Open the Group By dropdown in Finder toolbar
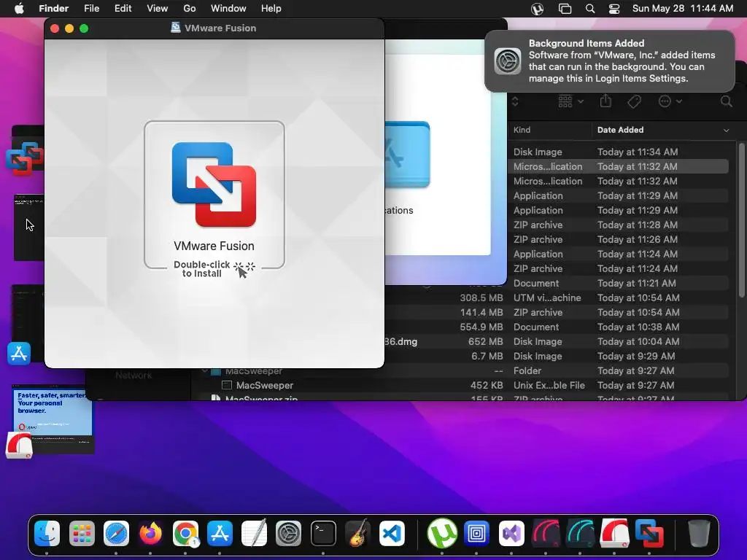Screen dimensions: 747x560 coord(570,101)
